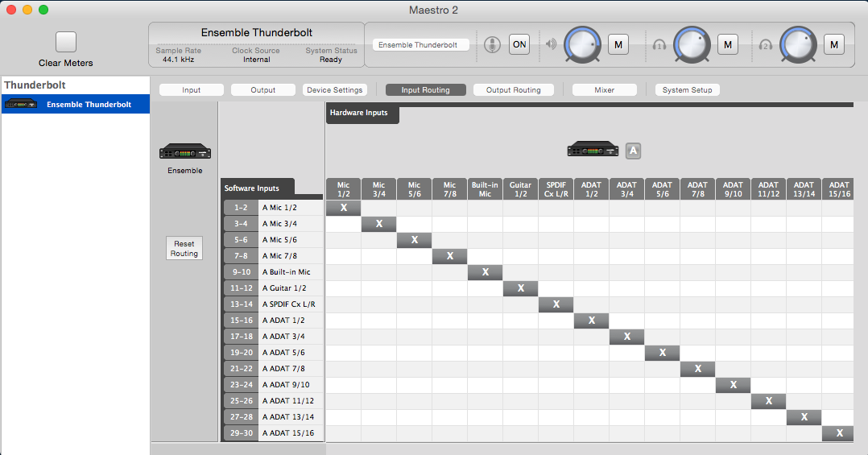Image resolution: width=868 pixels, height=455 pixels.
Task: Route Mic 3/4 to software input 1-2 cell
Action: (x=379, y=208)
